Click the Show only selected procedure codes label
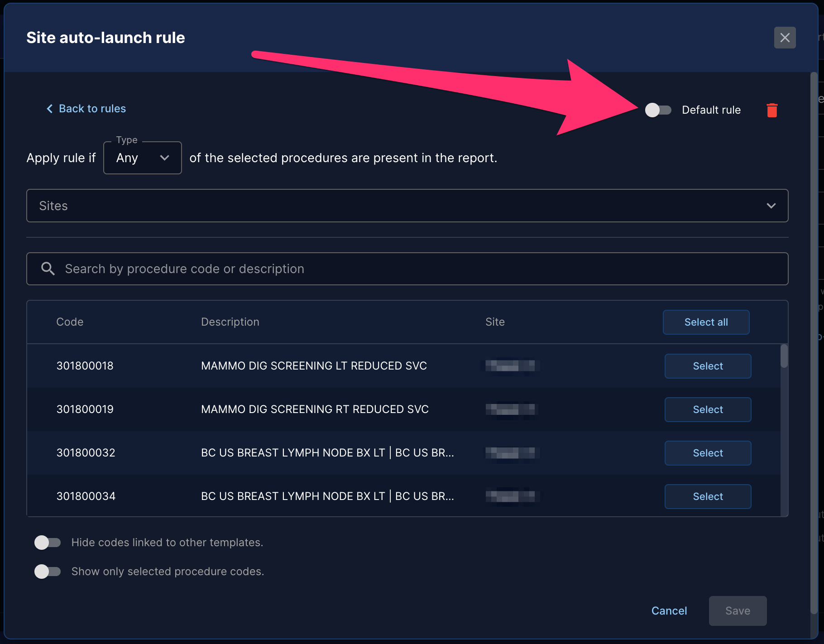The height and width of the screenshot is (644, 824). pos(168,572)
